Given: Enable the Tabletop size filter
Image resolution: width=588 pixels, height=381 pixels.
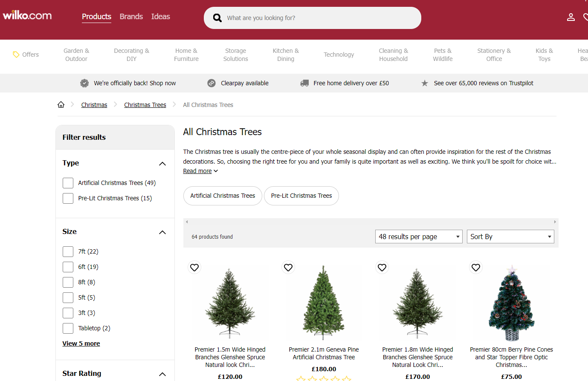Looking at the screenshot, I should point(68,328).
